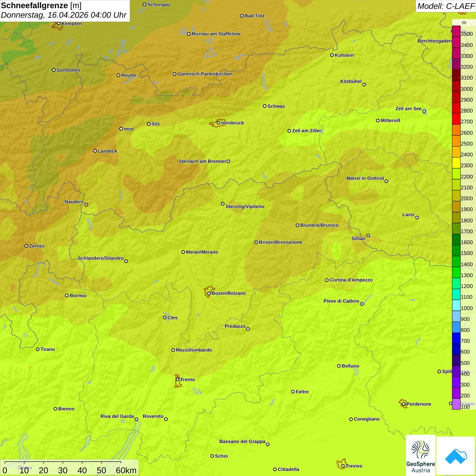Click the "3500" legend value
The image size is (476, 476).
[x=467, y=34]
